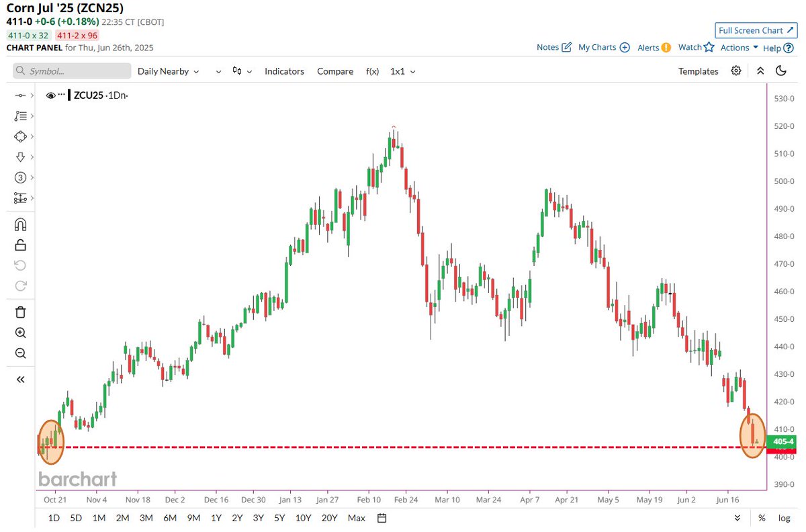Viewport: 806px width, 532px height.
Task: Open chart settings gear icon
Action: pyautogui.click(x=737, y=71)
